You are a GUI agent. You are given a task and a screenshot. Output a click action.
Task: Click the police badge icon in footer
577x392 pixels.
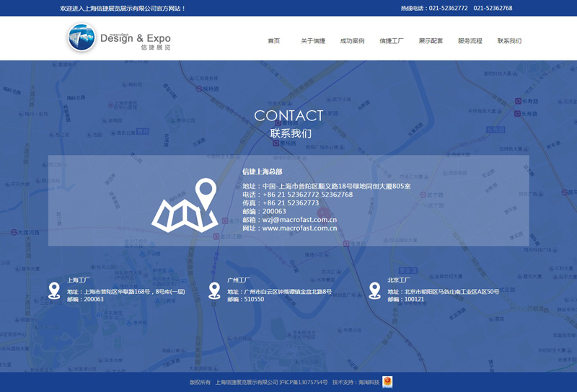pyautogui.click(x=387, y=382)
